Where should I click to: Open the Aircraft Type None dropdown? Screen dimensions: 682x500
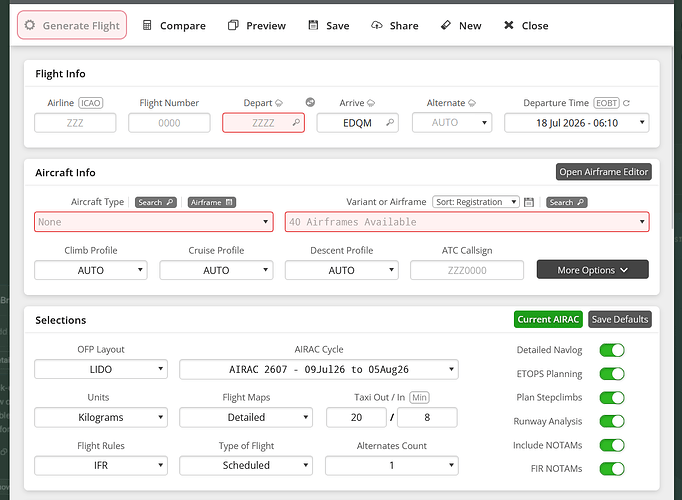(x=154, y=222)
